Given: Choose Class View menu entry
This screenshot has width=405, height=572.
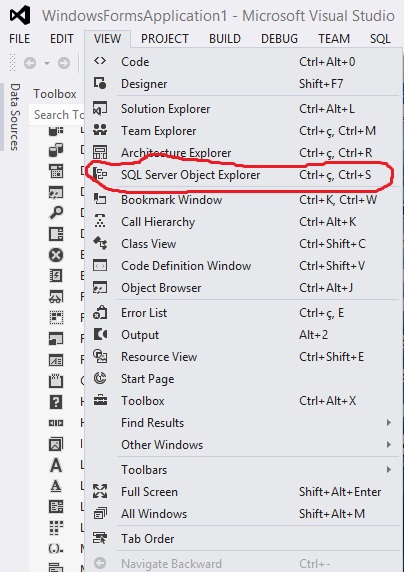Looking at the screenshot, I should 241,243.
